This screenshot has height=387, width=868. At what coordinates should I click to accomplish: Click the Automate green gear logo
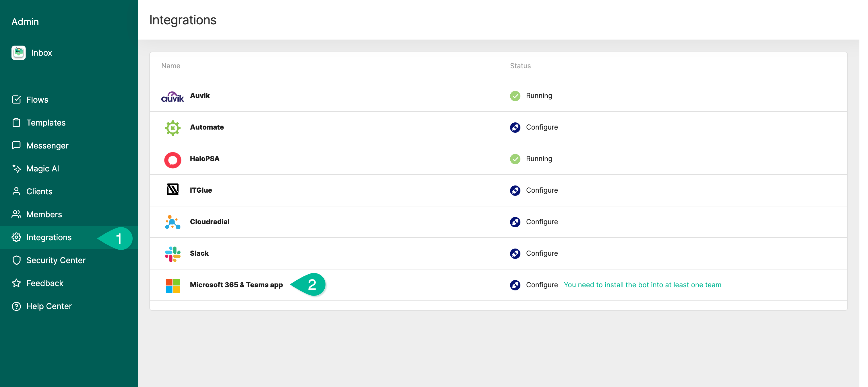point(173,128)
